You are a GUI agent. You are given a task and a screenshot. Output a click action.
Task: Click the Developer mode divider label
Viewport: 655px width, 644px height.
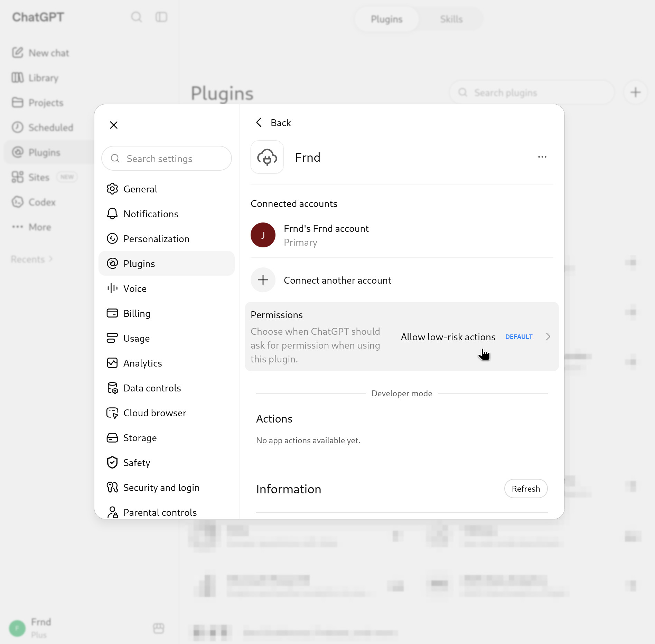coord(402,394)
